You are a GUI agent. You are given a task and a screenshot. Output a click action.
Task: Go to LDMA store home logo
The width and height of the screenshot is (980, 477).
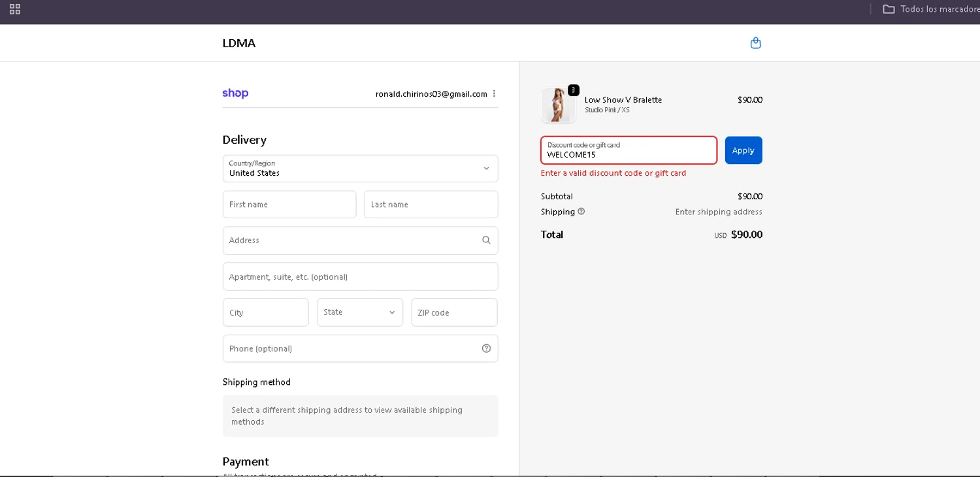point(239,43)
